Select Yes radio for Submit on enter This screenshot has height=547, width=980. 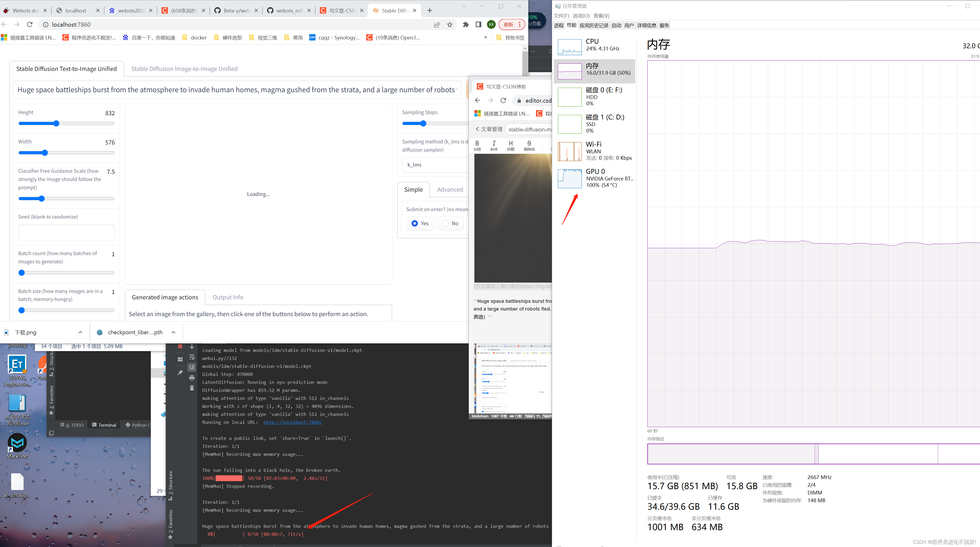pos(415,223)
